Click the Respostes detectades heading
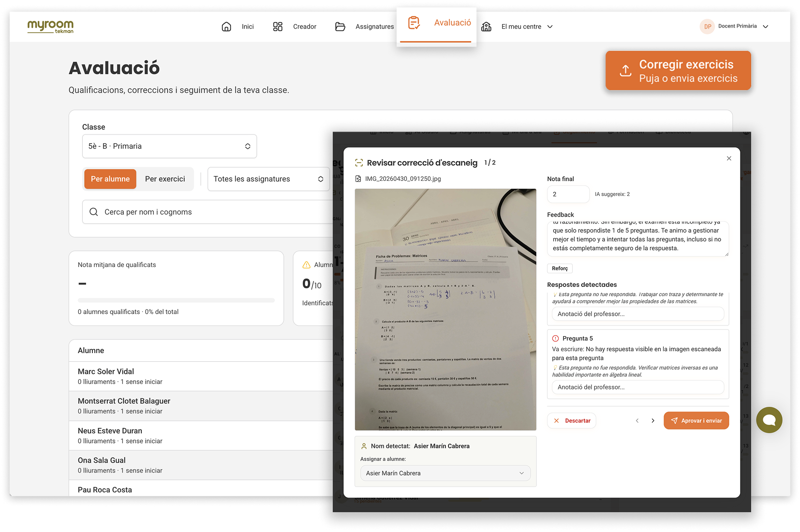This screenshot has width=800, height=532. [582, 285]
